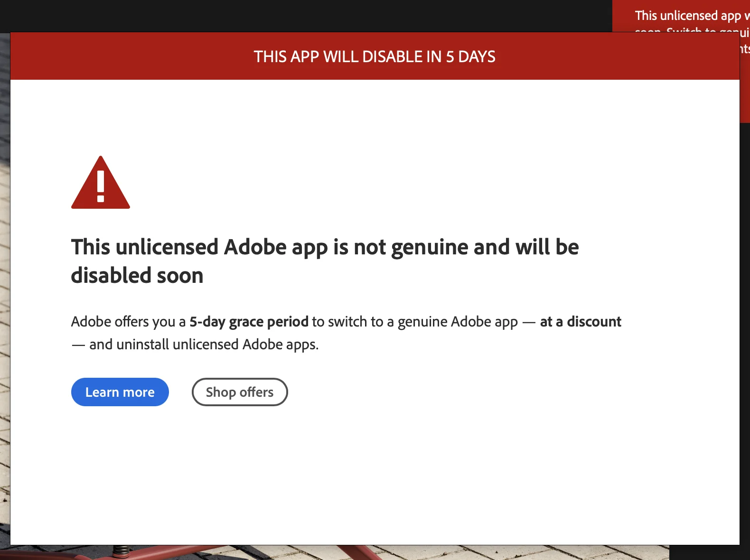The width and height of the screenshot is (750, 560).
Task: Click the red 'This app will disable' banner
Action: 375,56
